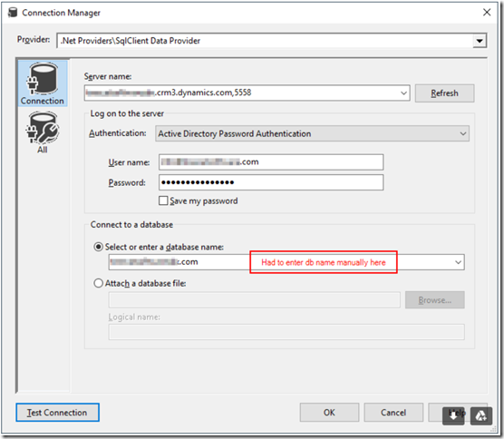The width and height of the screenshot is (504, 439).
Task: Close the Connection Manager dialog
Action: (487, 12)
